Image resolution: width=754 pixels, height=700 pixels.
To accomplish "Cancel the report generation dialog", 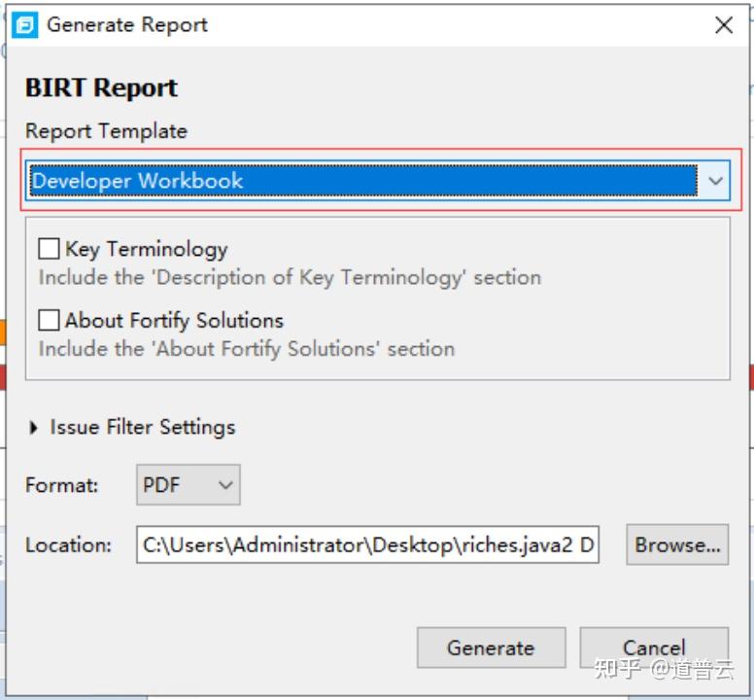I will 654,647.
